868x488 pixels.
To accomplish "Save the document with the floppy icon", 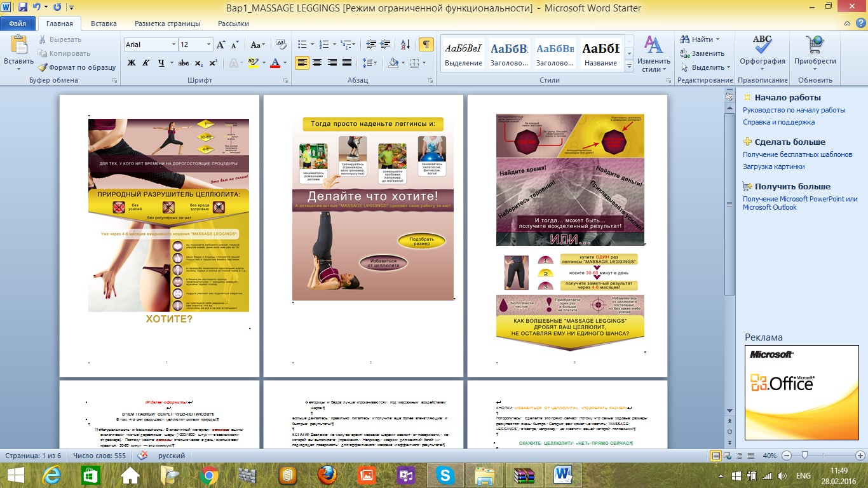I will coord(24,8).
